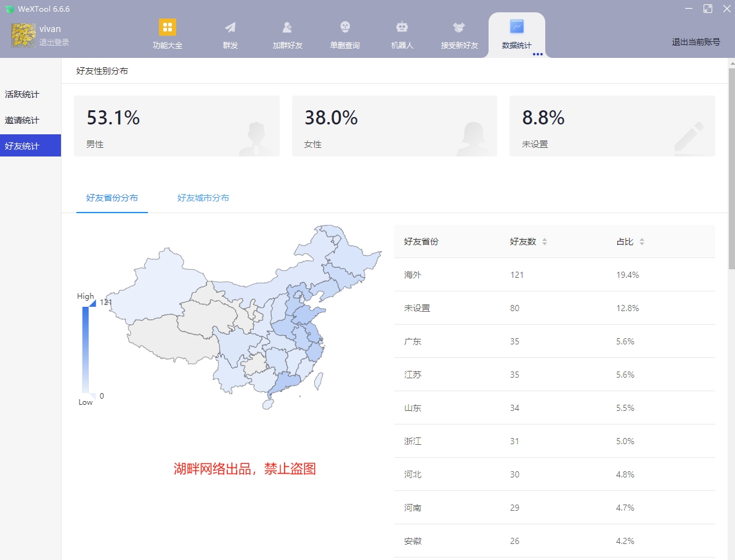Click vivan's profile avatar
Screen dimensions: 735x560
[x=22, y=34]
